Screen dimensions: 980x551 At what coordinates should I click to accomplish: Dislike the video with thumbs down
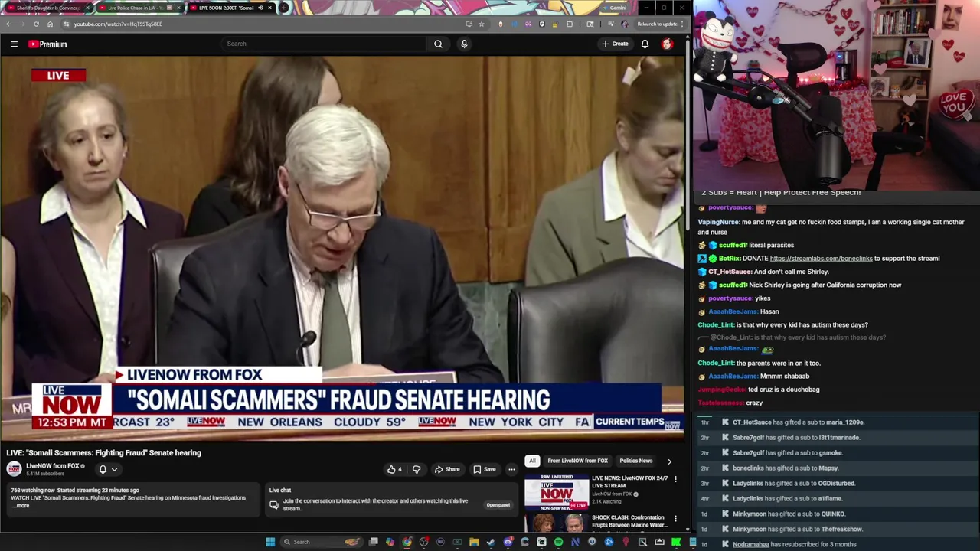point(416,469)
